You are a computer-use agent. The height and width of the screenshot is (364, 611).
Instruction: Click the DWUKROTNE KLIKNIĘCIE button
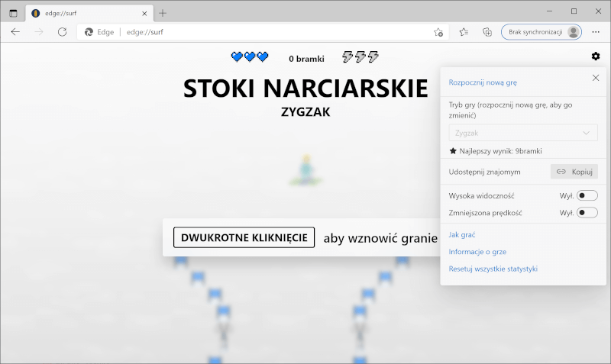[244, 237]
